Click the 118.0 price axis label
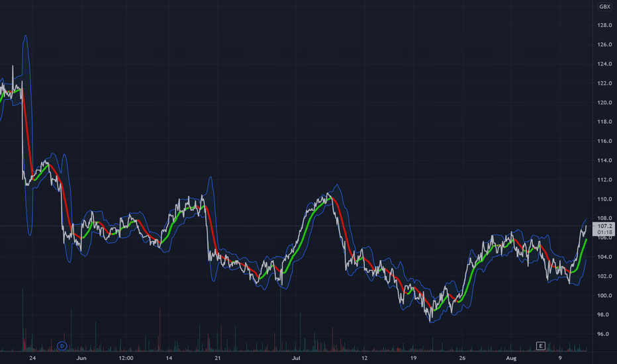 [x=604, y=122]
